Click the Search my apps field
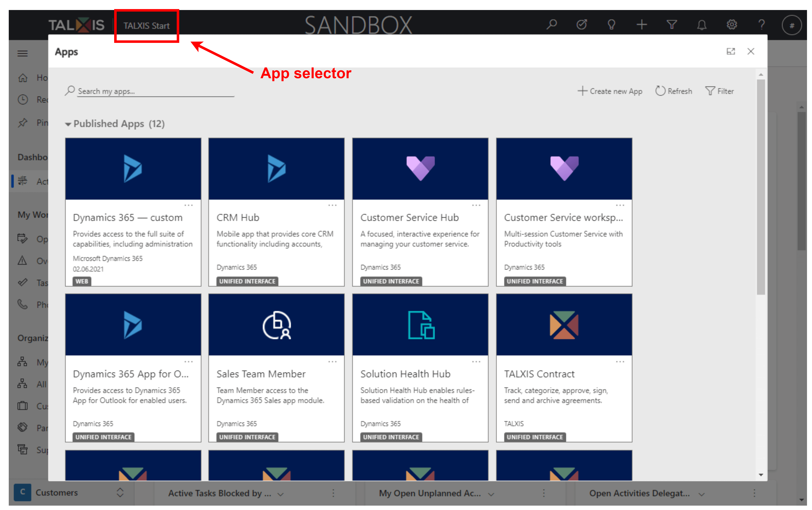812x510 pixels. tap(155, 91)
